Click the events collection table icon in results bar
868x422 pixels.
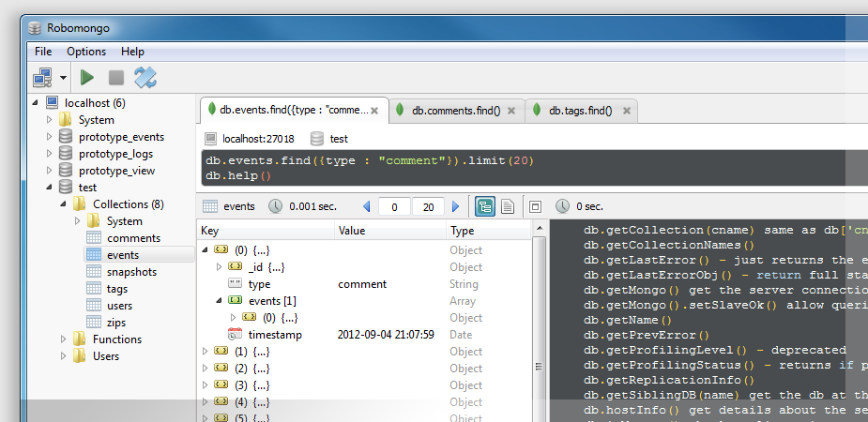pos(210,207)
